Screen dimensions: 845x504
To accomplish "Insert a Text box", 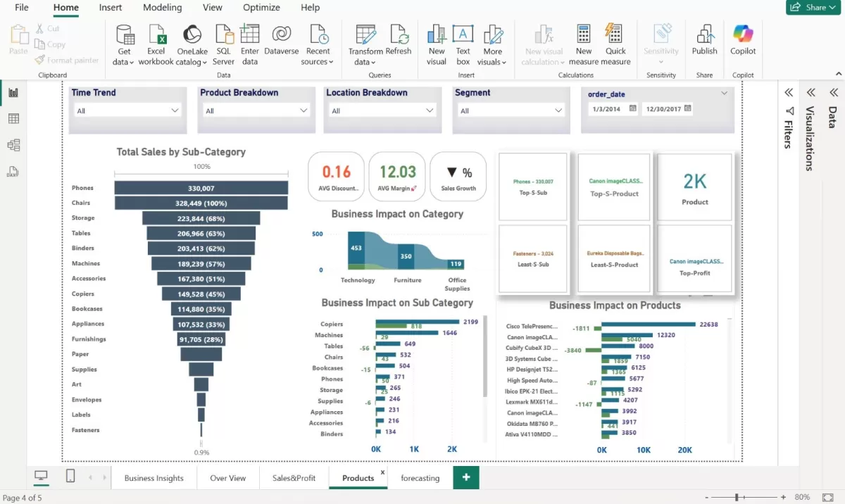I will point(464,42).
